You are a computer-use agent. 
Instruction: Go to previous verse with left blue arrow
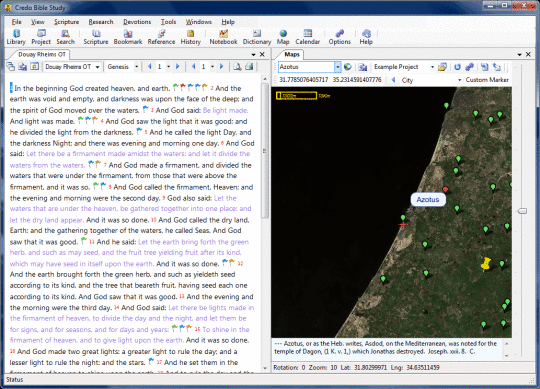pyautogui.click(x=194, y=66)
